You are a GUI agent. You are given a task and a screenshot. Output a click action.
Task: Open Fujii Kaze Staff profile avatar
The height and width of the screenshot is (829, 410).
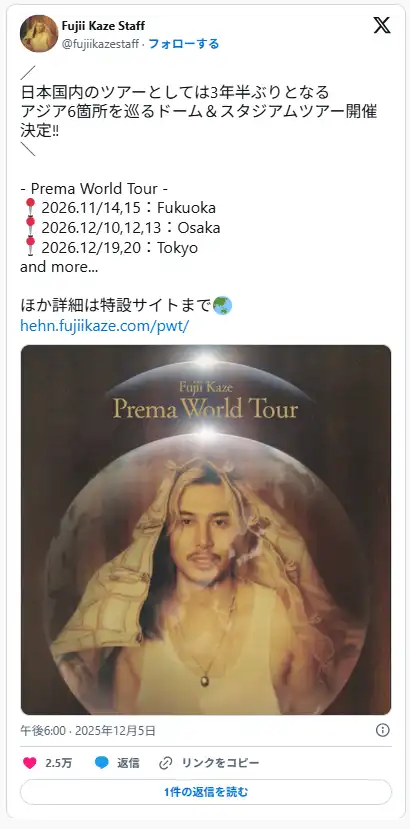pyautogui.click(x=39, y=33)
